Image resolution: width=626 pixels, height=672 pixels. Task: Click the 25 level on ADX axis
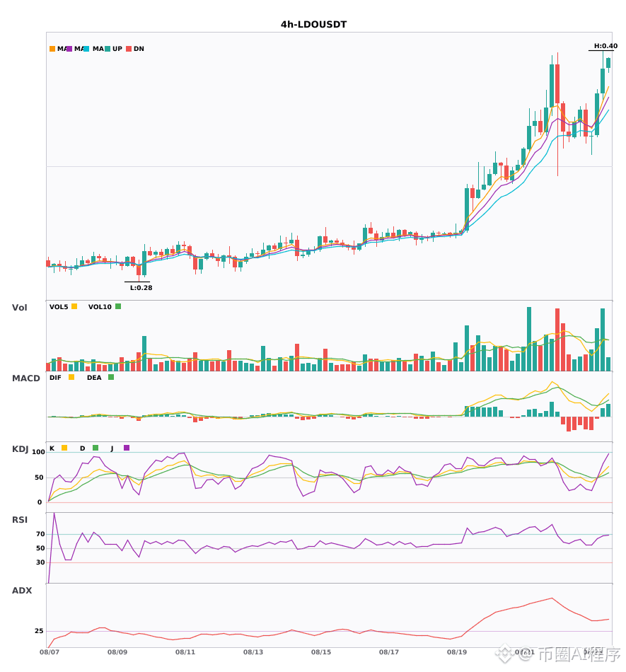(39, 631)
